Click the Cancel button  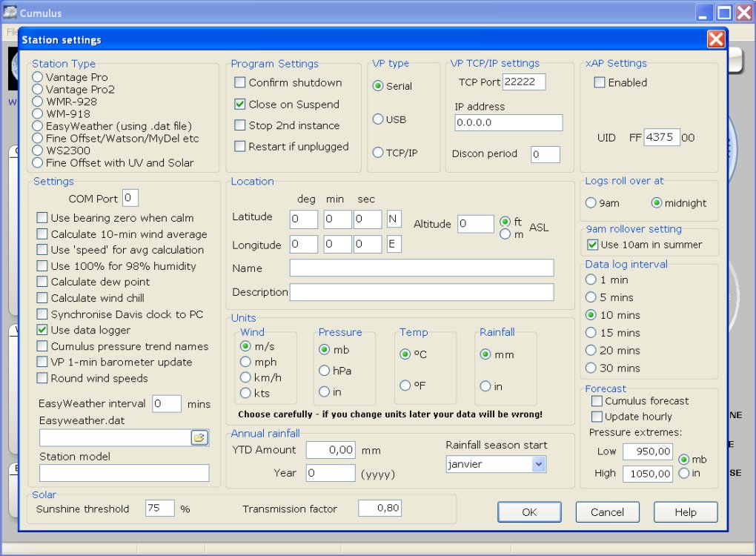coord(607,512)
